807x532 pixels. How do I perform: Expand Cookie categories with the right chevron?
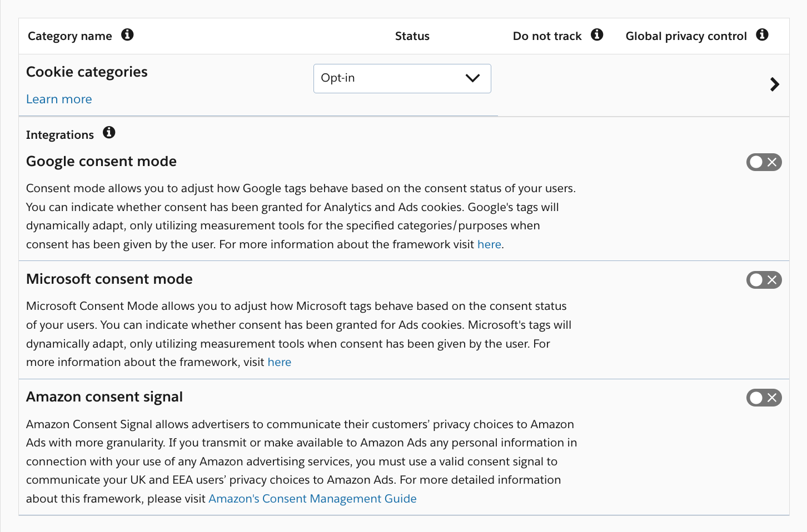point(774,84)
